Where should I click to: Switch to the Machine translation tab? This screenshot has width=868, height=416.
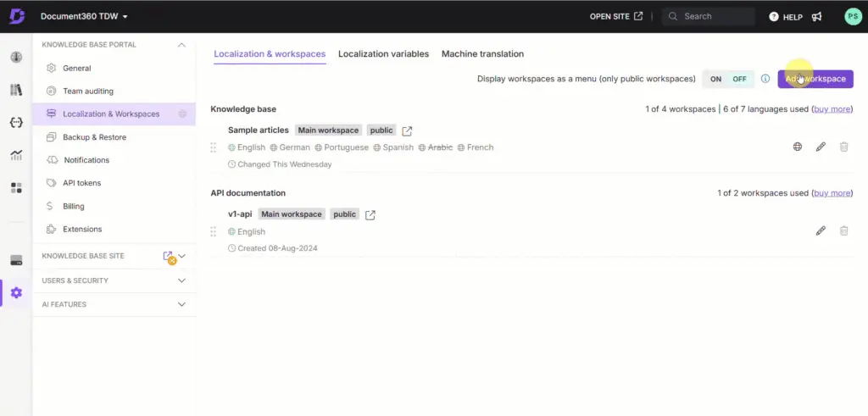(482, 53)
